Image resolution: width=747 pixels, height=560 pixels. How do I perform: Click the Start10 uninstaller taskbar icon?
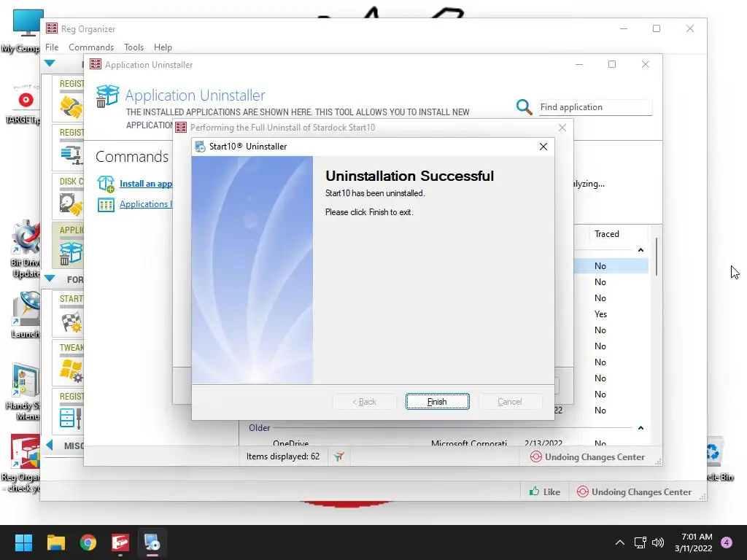pyautogui.click(x=152, y=542)
